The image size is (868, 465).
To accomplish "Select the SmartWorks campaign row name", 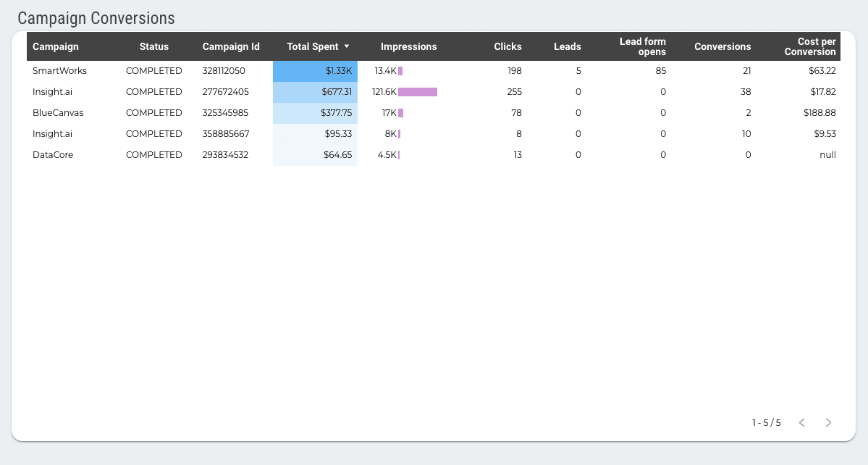I will (x=59, y=71).
